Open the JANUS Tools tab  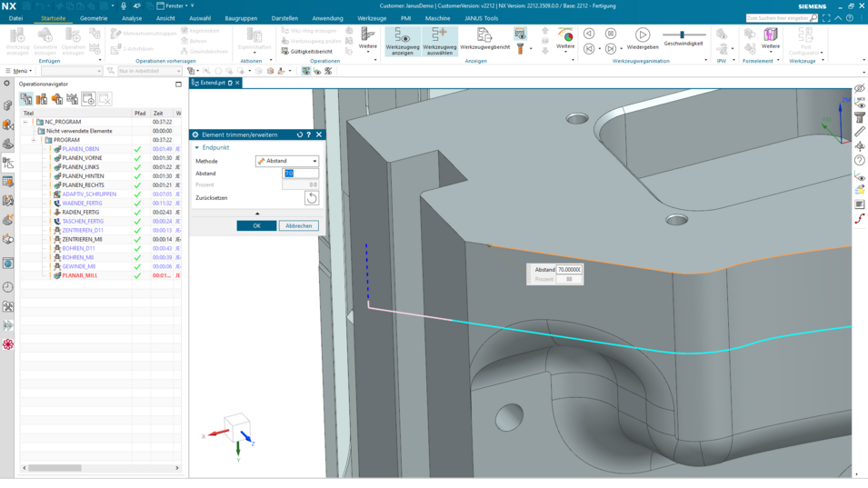481,18
